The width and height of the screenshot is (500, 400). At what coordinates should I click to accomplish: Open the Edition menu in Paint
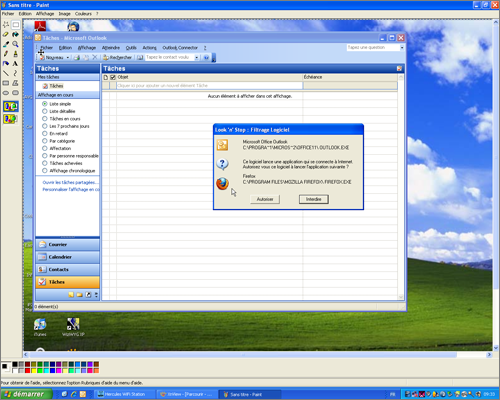click(x=25, y=14)
